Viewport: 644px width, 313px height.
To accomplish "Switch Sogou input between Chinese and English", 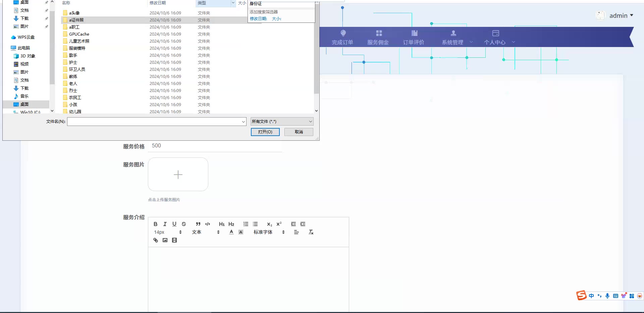I will (x=591, y=296).
